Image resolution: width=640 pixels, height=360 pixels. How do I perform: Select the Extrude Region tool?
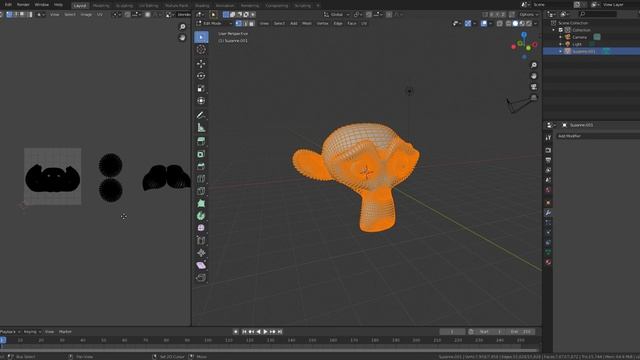(x=201, y=141)
